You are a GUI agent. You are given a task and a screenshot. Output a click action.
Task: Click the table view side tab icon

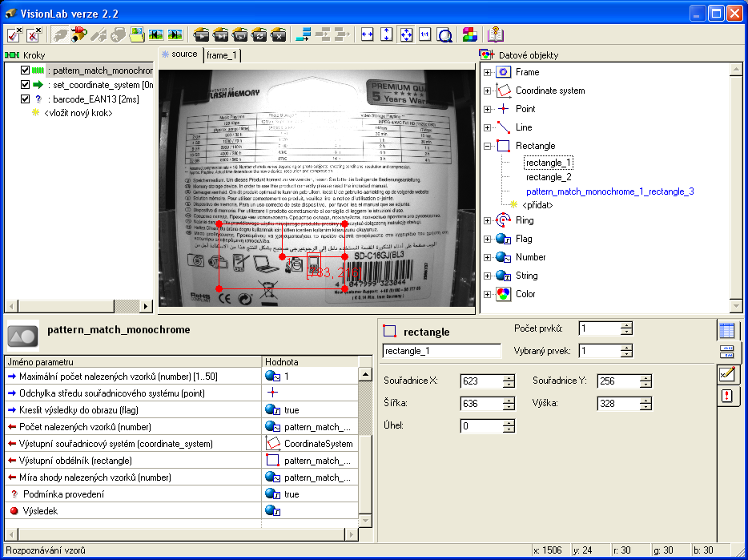727,330
